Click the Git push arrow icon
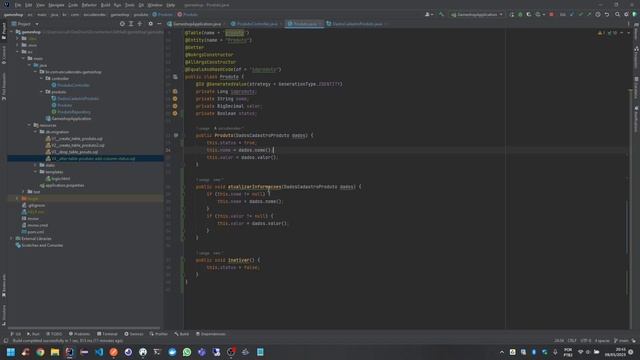 tap(589, 15)
